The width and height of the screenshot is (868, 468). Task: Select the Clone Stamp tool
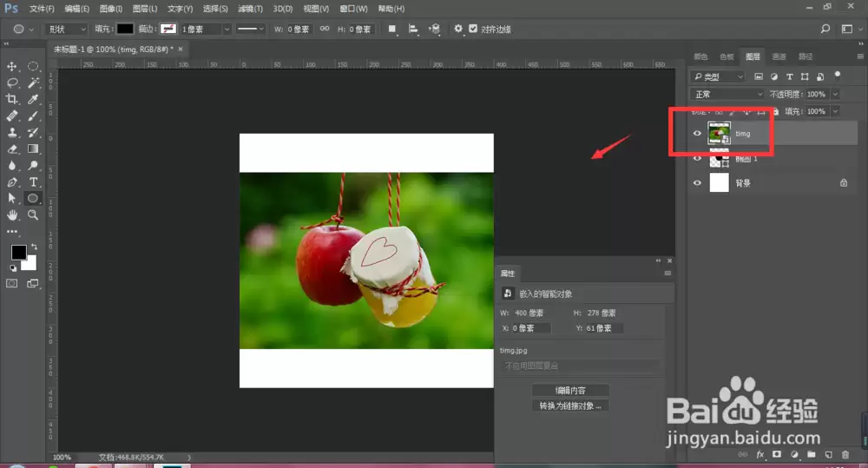pyautogui.click(x=11, y=132)
